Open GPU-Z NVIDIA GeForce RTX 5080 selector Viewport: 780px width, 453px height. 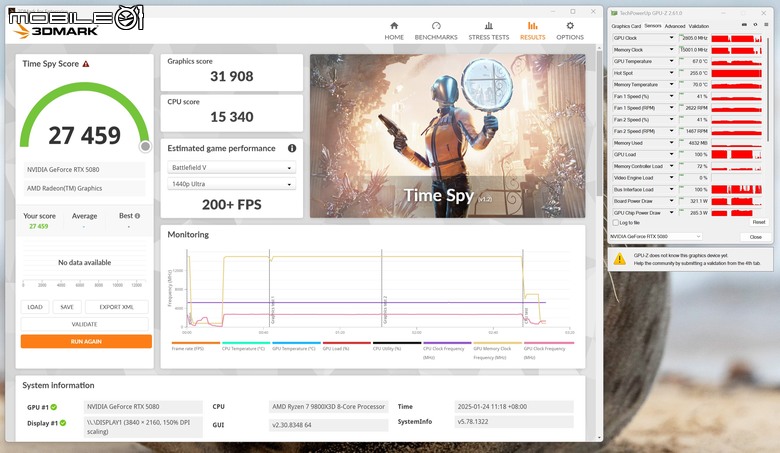[656, 237]
